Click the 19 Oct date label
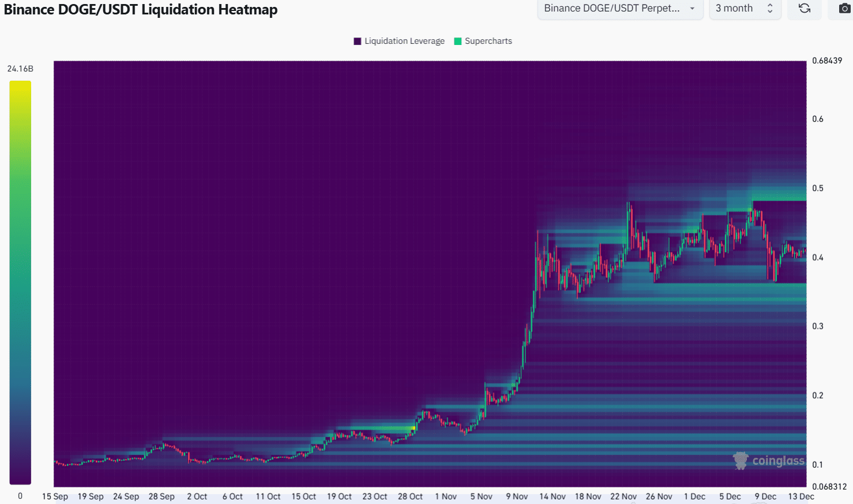The image size is (853, 504). [x=339, y=497]
